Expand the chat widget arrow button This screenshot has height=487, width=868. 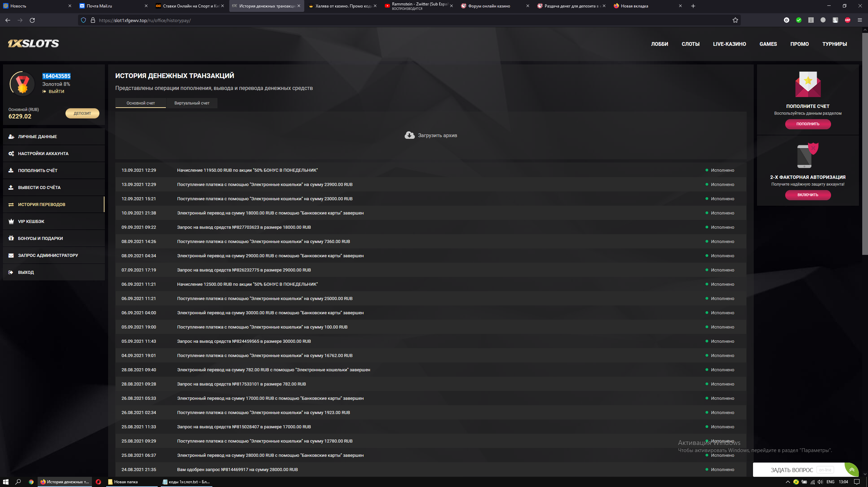click(x=851, y=470)
